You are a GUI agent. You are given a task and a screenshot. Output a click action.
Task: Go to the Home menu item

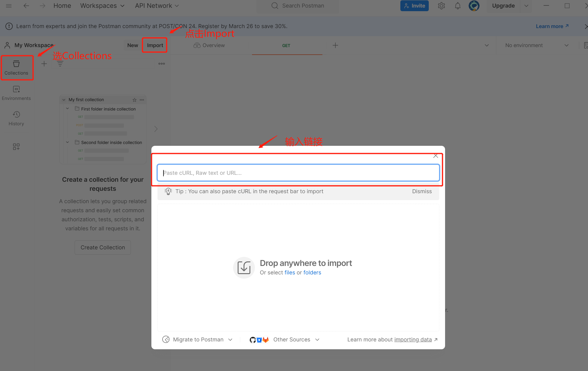pos(62,6)
